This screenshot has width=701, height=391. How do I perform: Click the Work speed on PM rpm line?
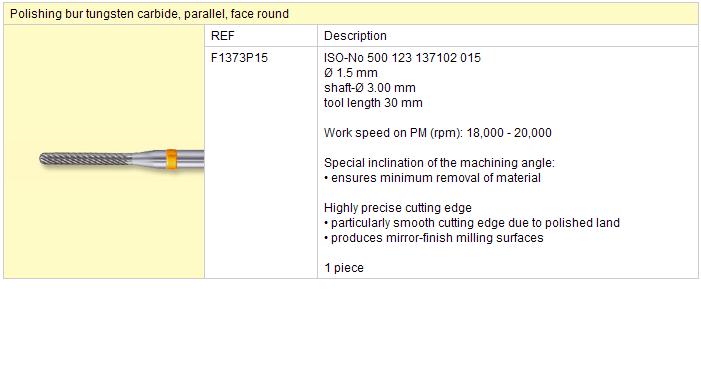(438, 133)
